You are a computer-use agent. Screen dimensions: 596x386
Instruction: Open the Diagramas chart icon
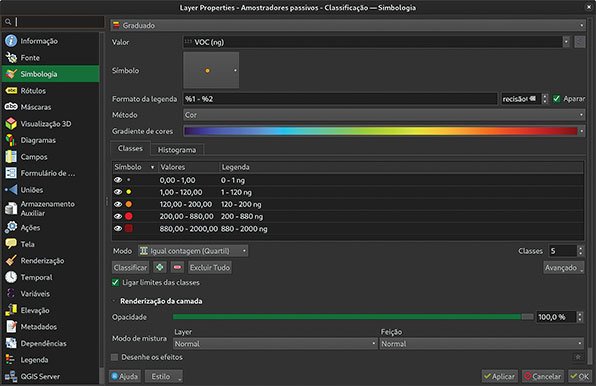click(11, 140)
